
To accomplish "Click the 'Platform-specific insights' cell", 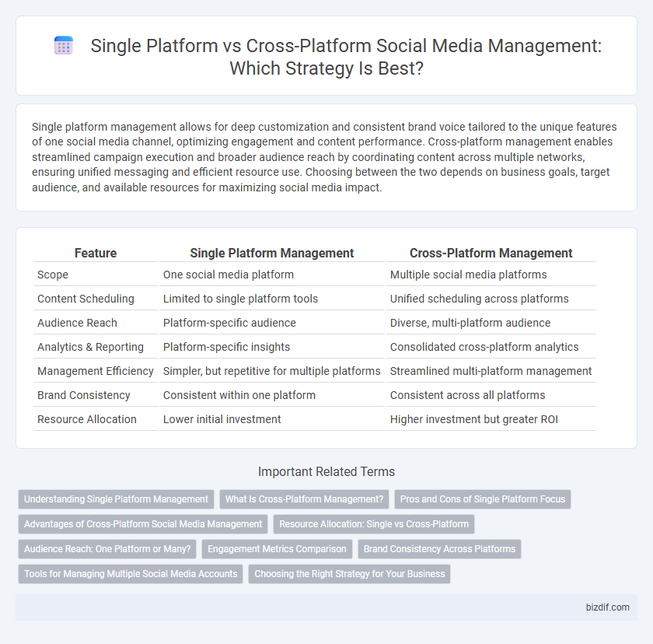I will pyautogui.click(x=226, y=347).
